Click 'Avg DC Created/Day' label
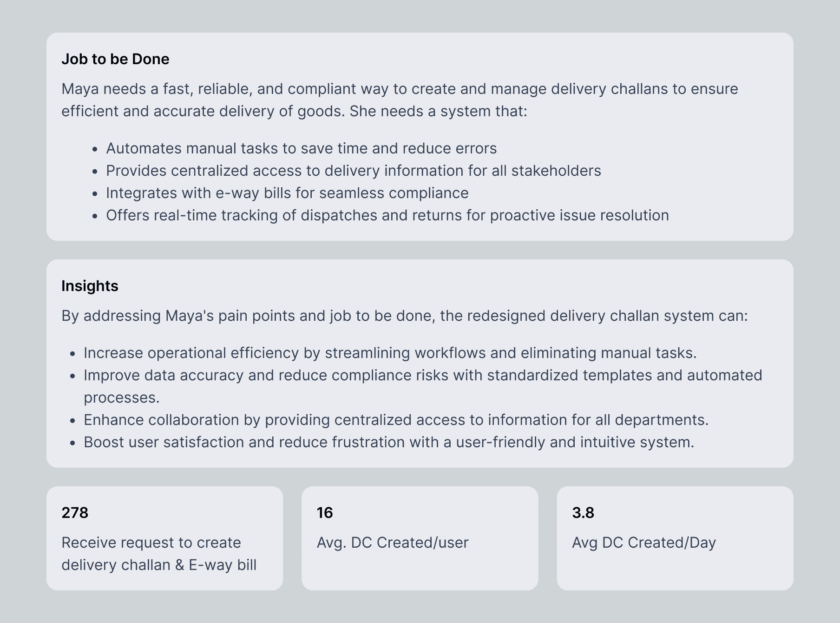The width and height of the screenshot is (840, 623). (644, 543)
